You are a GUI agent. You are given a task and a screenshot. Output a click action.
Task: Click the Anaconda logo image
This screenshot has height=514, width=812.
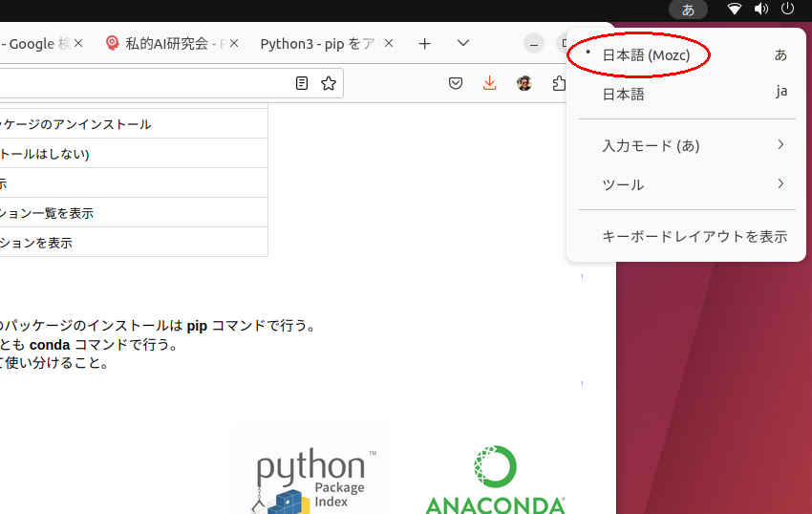pyautogui.click(x=495, y=480)
